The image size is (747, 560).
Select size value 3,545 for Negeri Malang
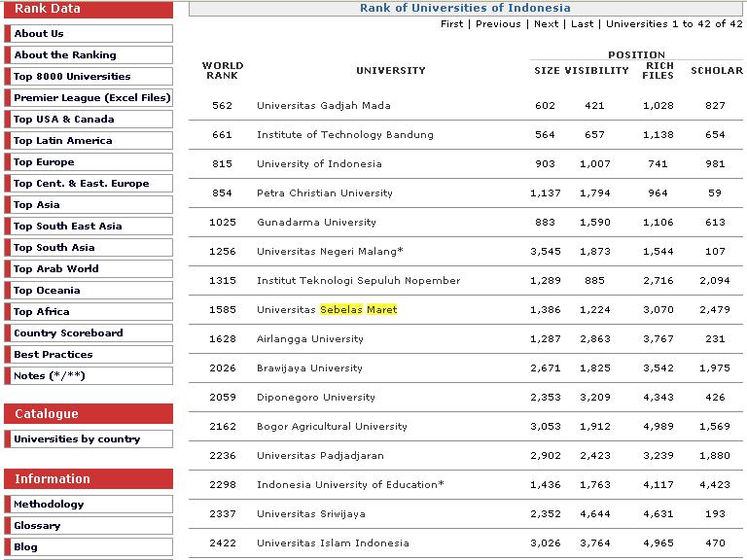pos(545,252)
